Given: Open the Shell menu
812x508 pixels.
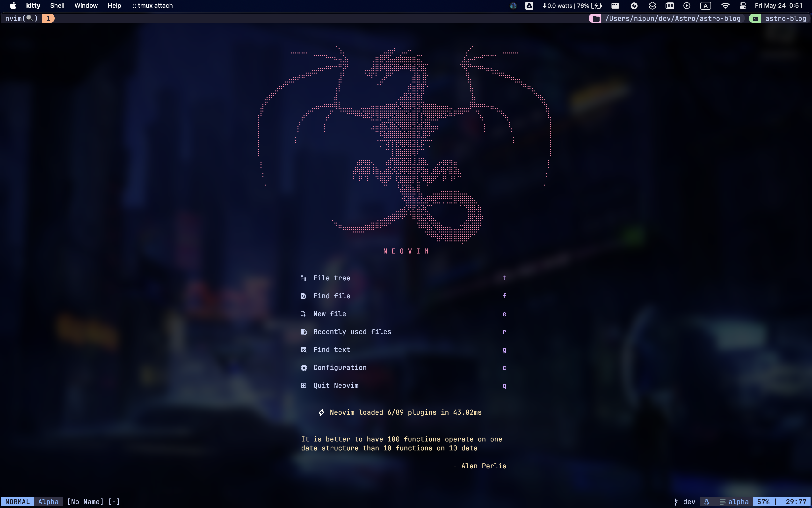Looking at the screenshot, I should tap(57, 6).
